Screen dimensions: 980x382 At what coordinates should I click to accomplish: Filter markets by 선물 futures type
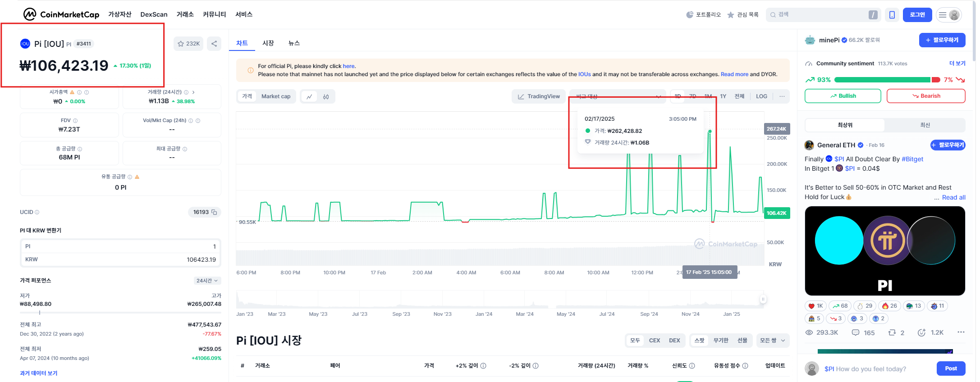click(x=742, y=341)
